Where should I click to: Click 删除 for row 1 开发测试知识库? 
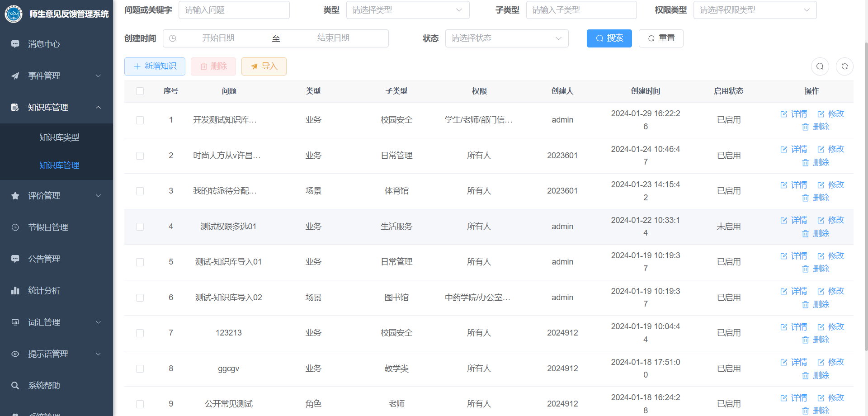point(816,127)
